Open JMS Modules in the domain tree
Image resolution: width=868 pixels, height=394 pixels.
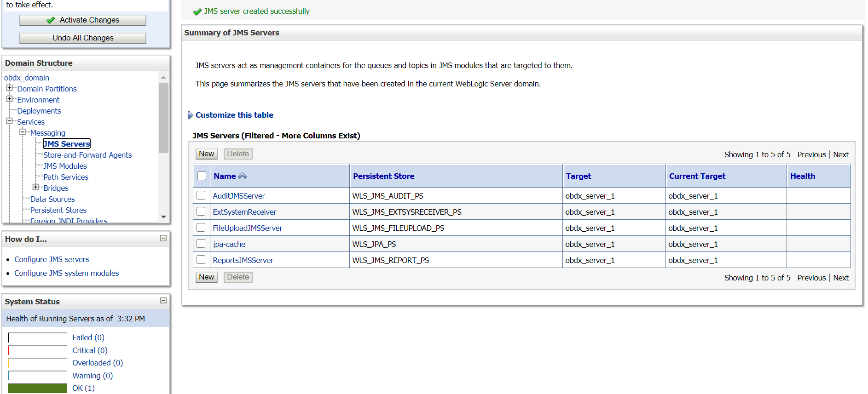pyautogui.click(x=65, y=166)
